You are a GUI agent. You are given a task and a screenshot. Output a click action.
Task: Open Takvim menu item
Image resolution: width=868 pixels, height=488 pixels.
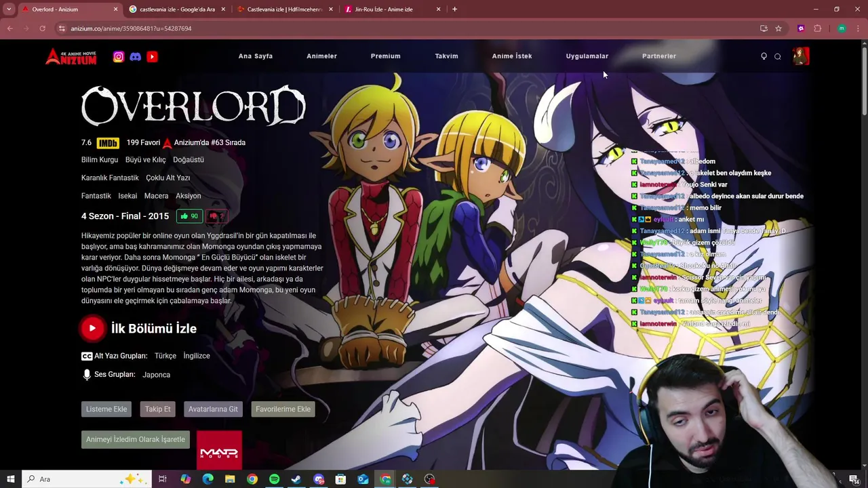pyautogui.click(x=446, y=56)
